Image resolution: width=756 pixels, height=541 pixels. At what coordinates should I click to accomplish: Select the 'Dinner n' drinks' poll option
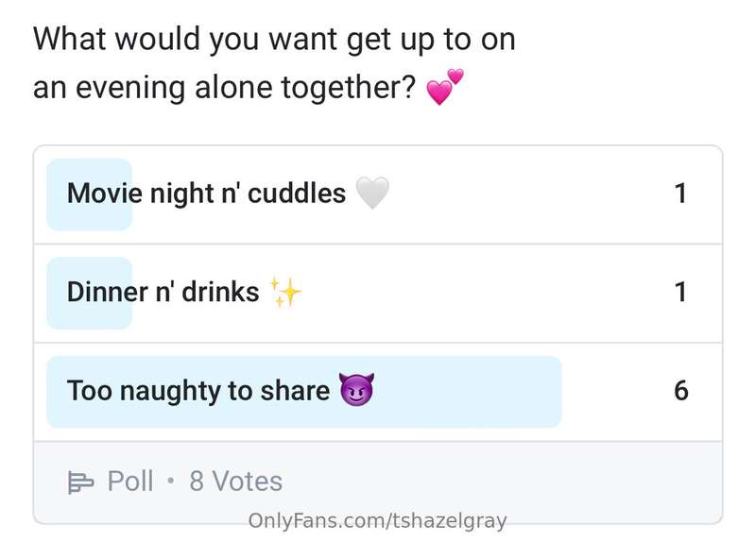click(378, 294)
